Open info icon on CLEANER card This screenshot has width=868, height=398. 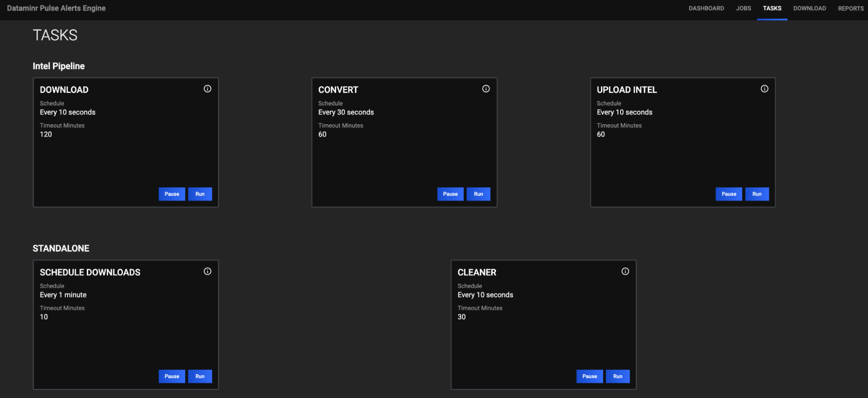click(625, 271)
